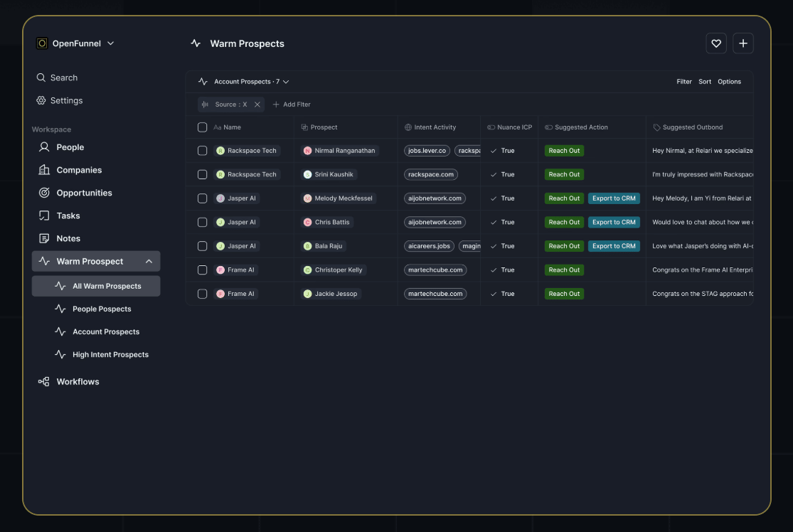Check the Christoper Kelly row checkbox
793x532 pixels.
pos(202,270)
